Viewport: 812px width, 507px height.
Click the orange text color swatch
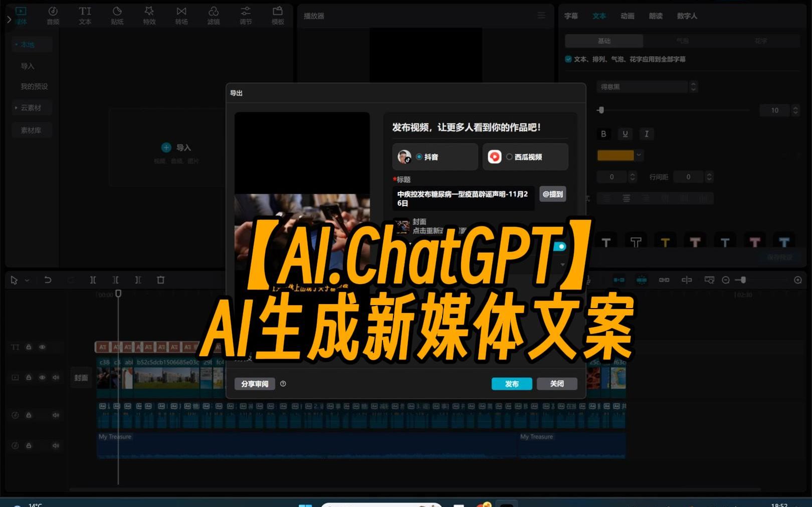click(616, 155)
